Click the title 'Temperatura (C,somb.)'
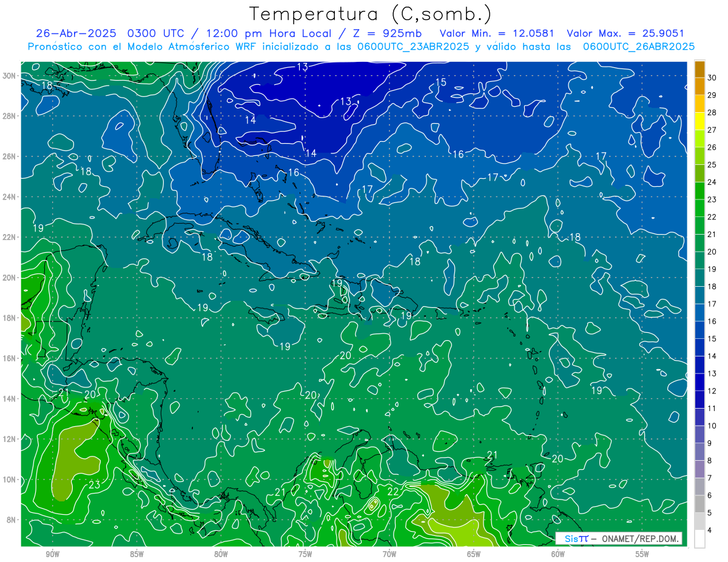728x562 pixels. pyautogui.click(x=370, y=14)
